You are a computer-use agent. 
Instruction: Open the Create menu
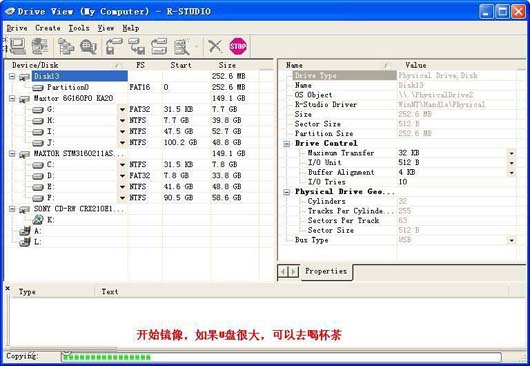(x=48, y=28)
